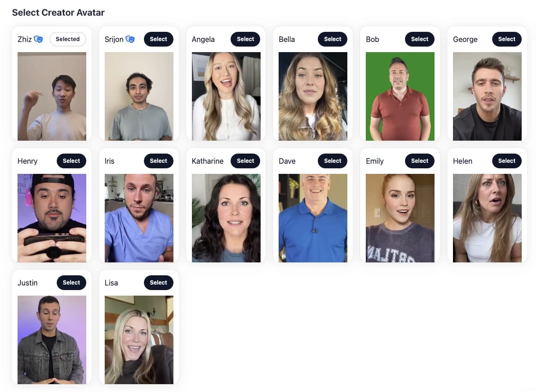Open Iris's blue-scrubs preview thumbnail
This screenshot has height=392, width=536.
[139, 218]
